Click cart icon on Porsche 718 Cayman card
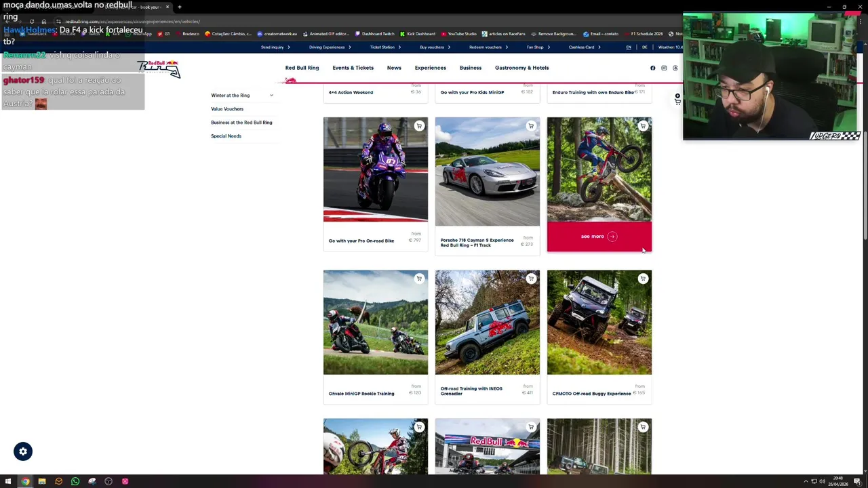868x488 pixels. [x=531, y=126]
